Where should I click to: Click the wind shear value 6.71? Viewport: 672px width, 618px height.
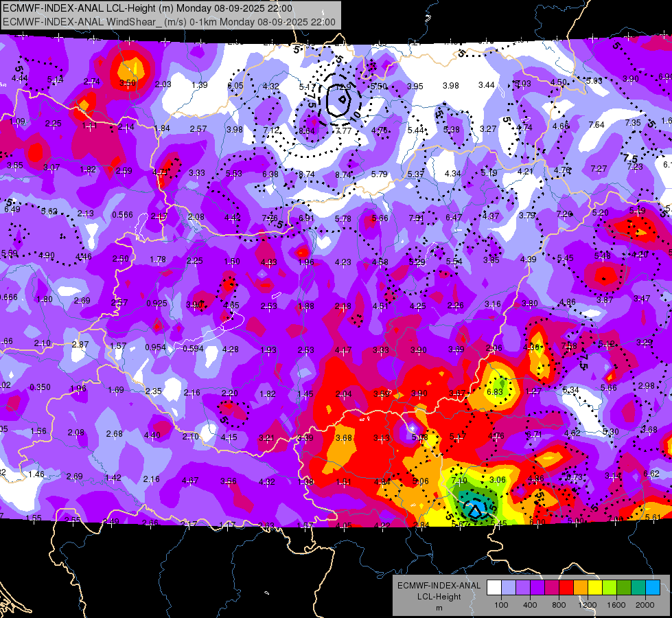pos(535,435)
